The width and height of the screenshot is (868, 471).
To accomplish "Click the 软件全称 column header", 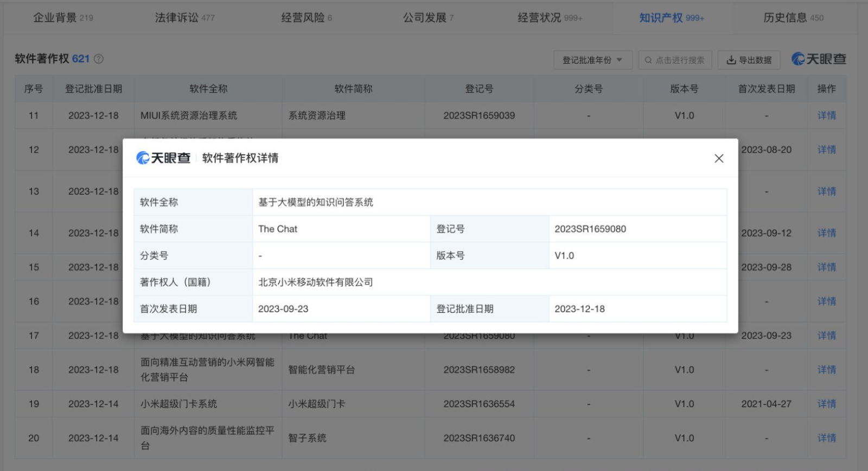I will 208,89.
